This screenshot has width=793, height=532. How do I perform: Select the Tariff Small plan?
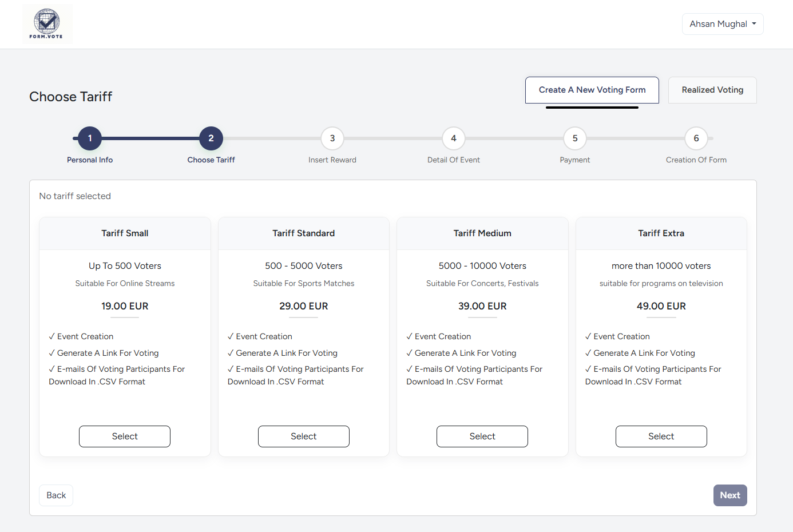click(x=125, y=436)
